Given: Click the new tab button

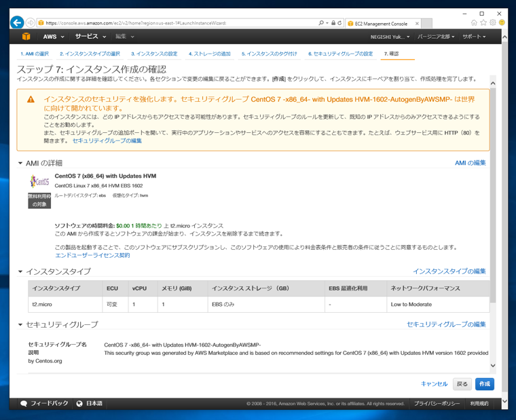Looking at the screenshot, I should [x=427, y=24].
